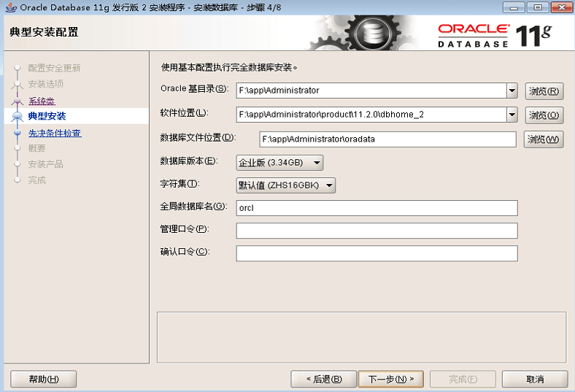Open the 先决条件检查 step link
The height and width of the screenshot is (392, 575).
click(55, 133)
